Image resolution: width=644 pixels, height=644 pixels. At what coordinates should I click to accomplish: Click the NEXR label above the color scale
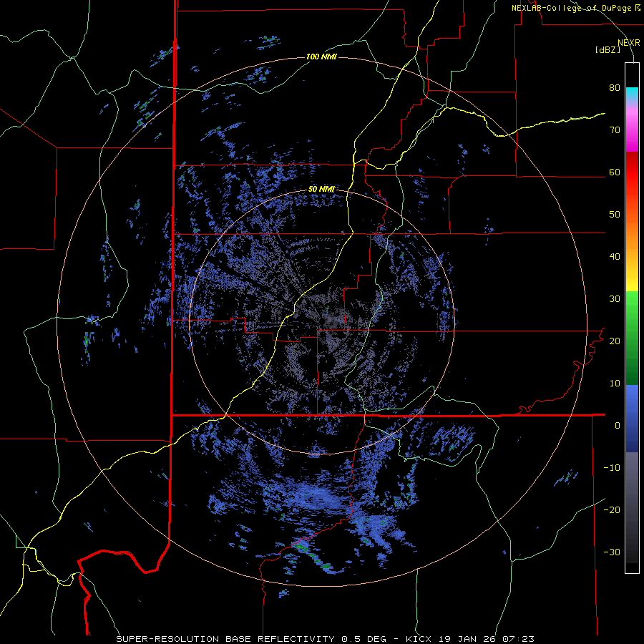tap(629, 43)
